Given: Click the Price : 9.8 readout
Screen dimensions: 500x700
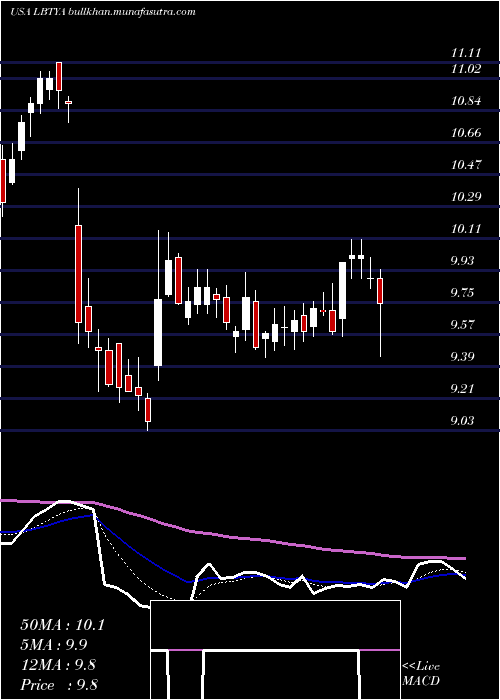Looking at the screenshot, I should tap(59, 684).
